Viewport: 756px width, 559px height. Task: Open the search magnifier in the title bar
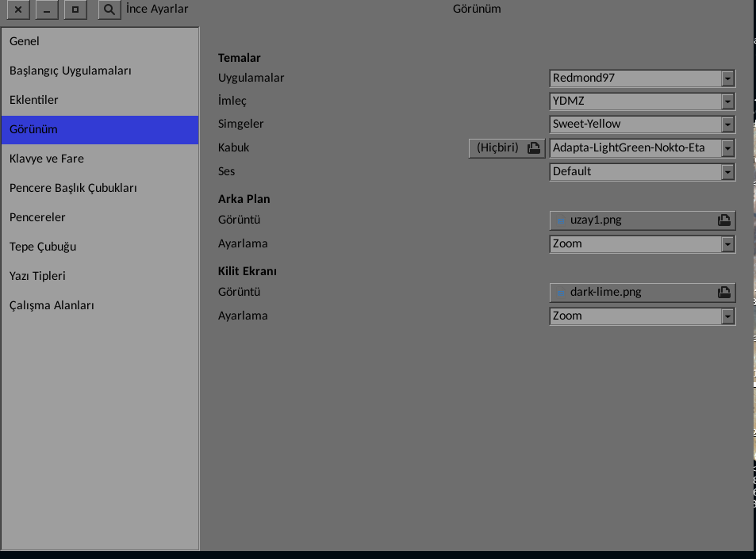tap(109, 10)
